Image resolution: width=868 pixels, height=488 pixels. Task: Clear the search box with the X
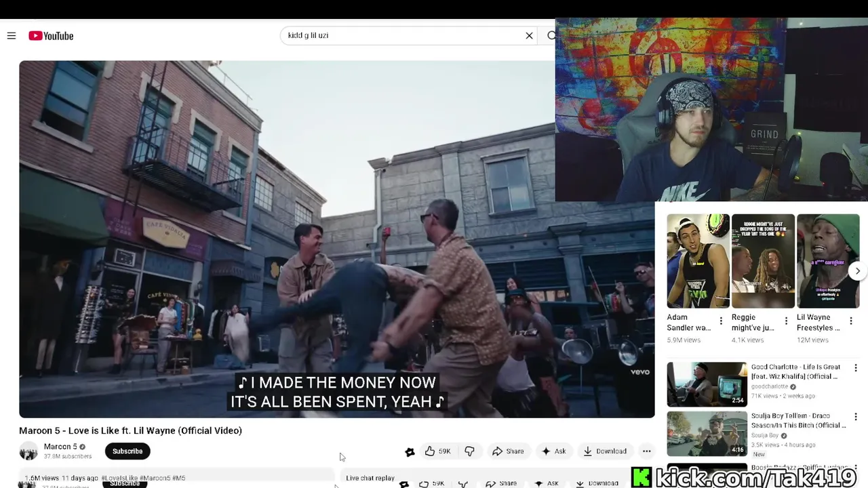click(x=530, y=36)
